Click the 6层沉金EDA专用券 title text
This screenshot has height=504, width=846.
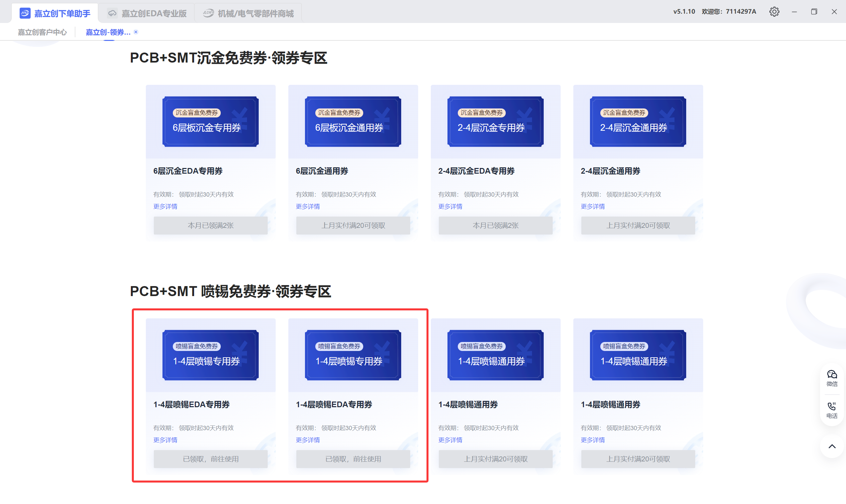click(x=188, y=171)
